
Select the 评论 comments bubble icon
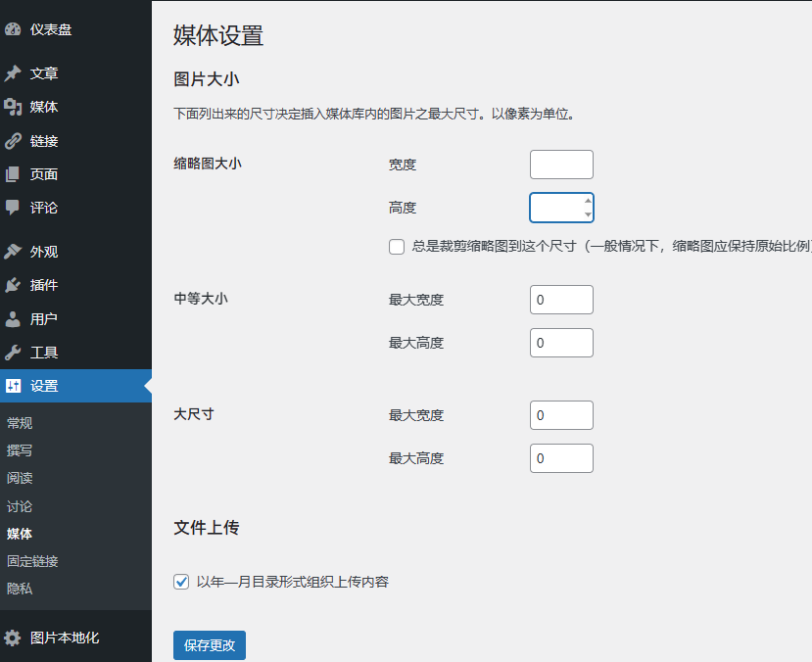(x=14, y=207)
